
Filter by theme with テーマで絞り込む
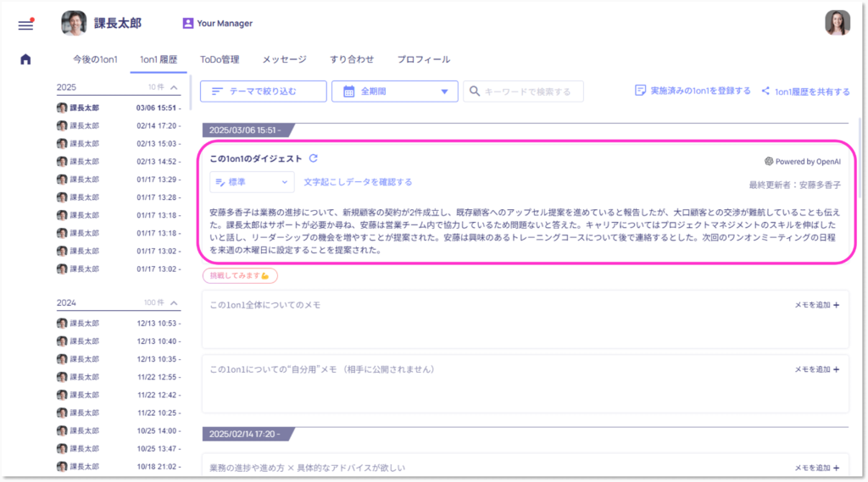pyautogui.click(x=264, y=91)
